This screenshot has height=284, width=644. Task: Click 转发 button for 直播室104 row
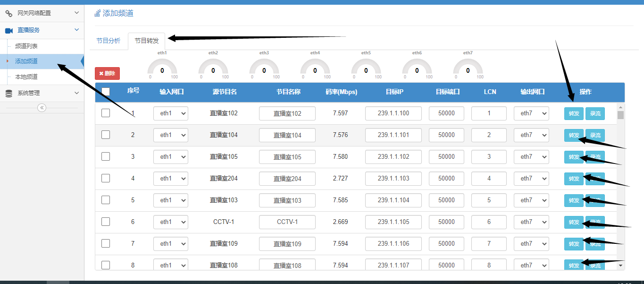(x=573, y=135)
